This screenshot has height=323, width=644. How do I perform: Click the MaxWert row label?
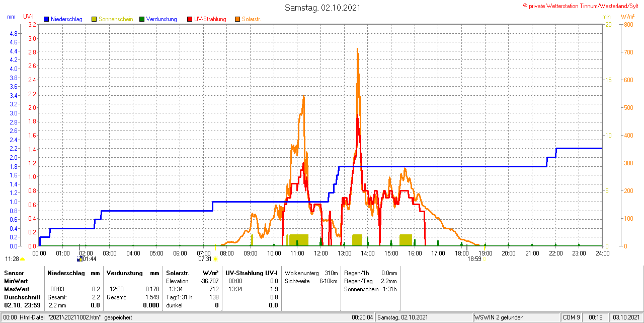tap(17, 289)
